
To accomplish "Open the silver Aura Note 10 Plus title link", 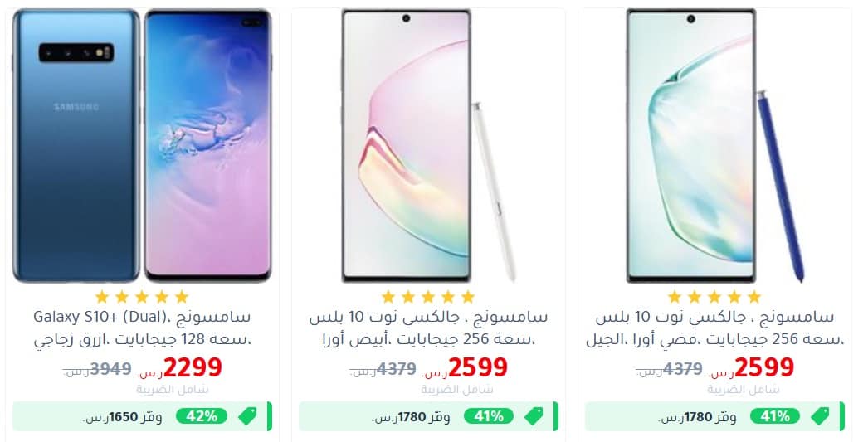I will [x=714, y=328].
